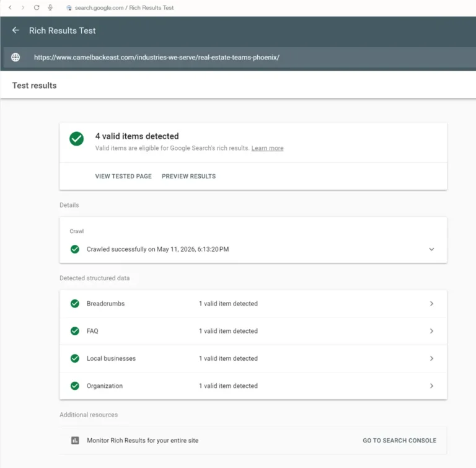The height and width of the screenshot is (468, 476).
Task: Open Breadcrumbs row chevron
Action: tap(431, 304)
